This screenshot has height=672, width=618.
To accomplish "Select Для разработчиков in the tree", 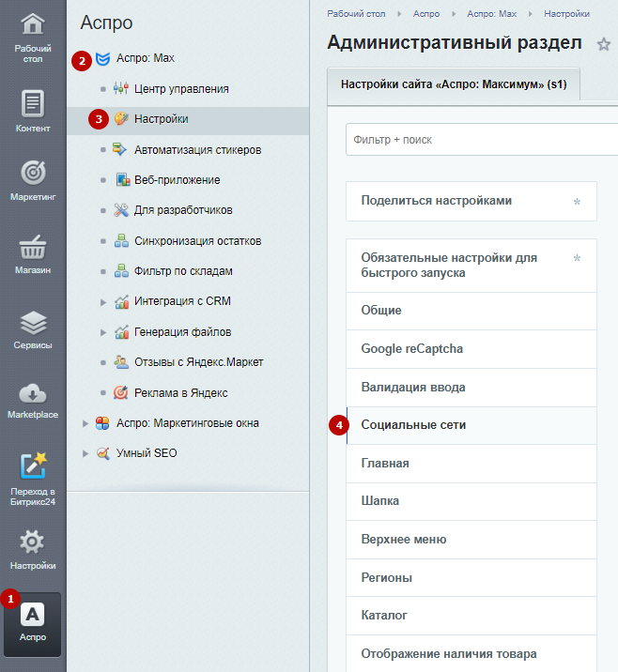I will pos(183,210).
